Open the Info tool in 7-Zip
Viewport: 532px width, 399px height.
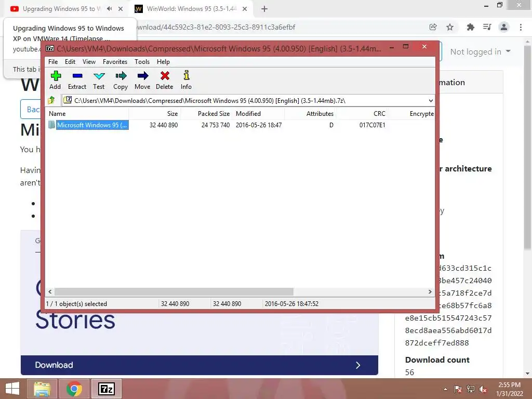186,80
